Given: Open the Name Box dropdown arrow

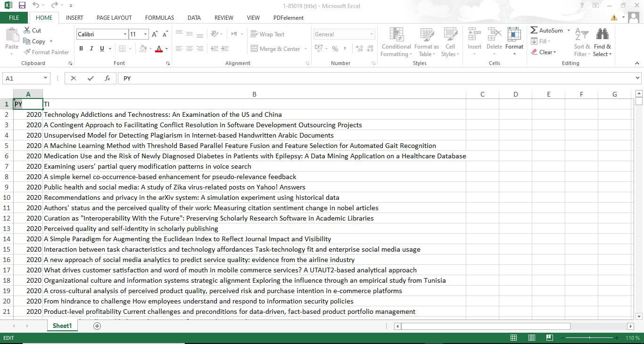Looking at the screenshot, I should pyautogui.click(x=45, y=78).
